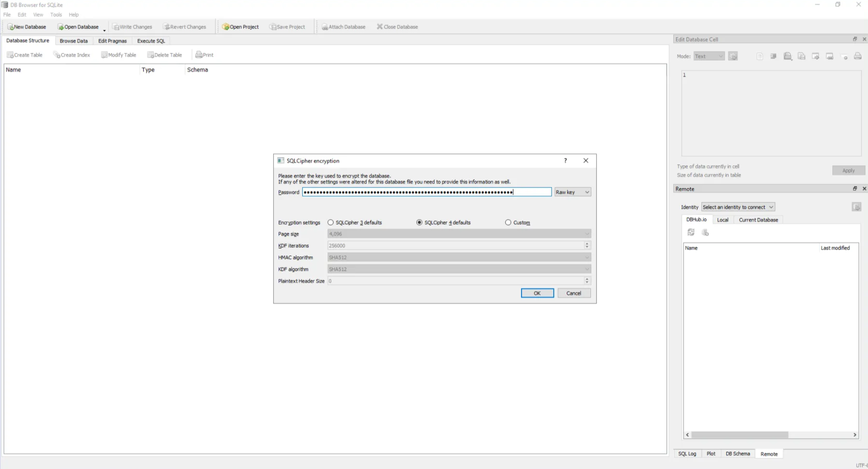Open the File menu

(x=7, y=14)
